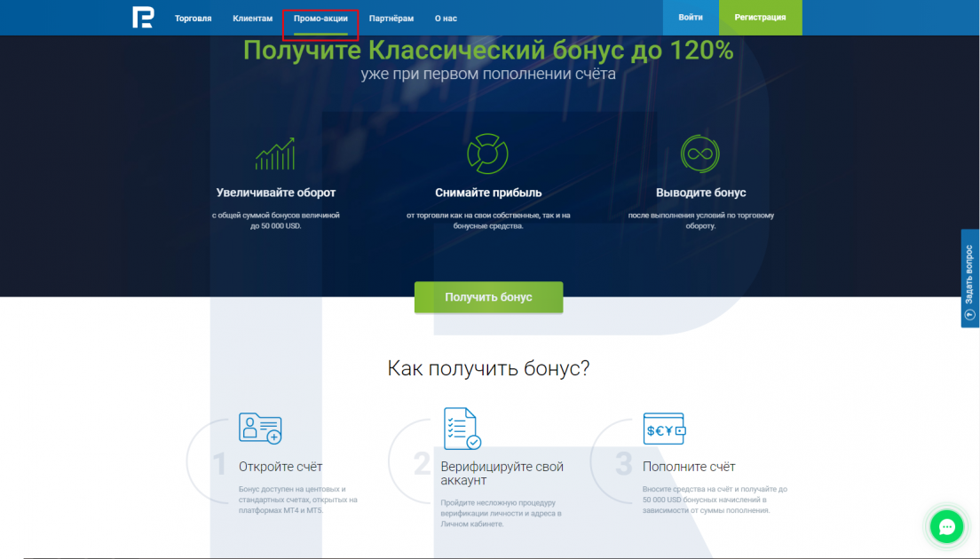The height and width of the screenshot is (559, 980).
Task: Click the lifebuoy profit withdrawal icon
Action: 487,154
